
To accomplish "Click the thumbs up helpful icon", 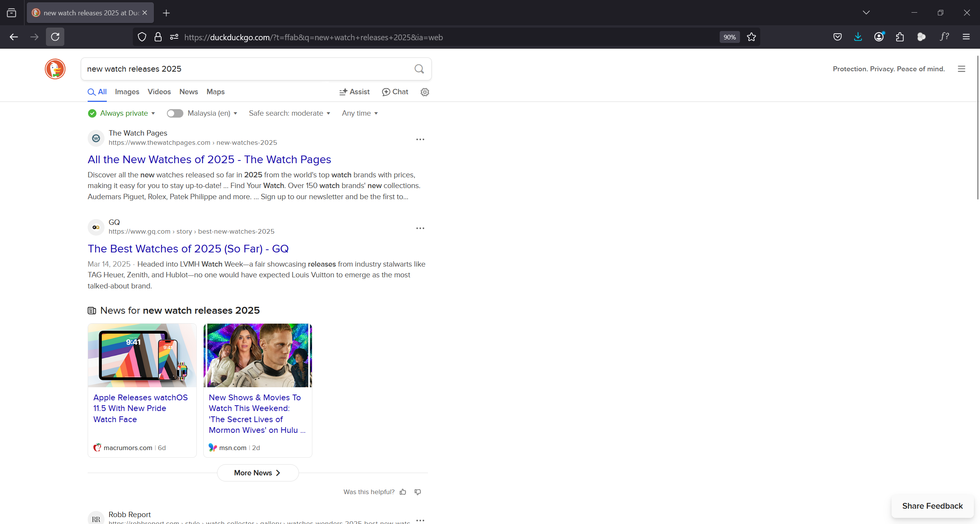I will coord(403,492).
